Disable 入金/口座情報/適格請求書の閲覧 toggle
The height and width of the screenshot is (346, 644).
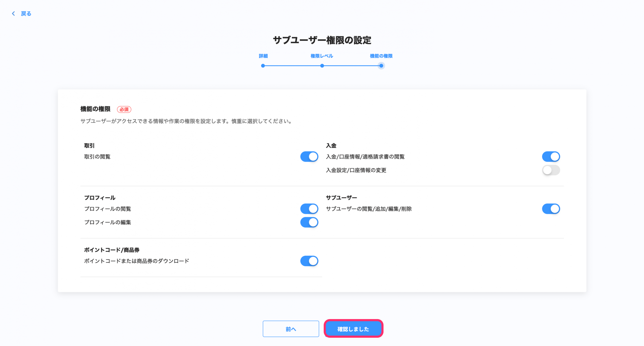click(x=551, y=157)
